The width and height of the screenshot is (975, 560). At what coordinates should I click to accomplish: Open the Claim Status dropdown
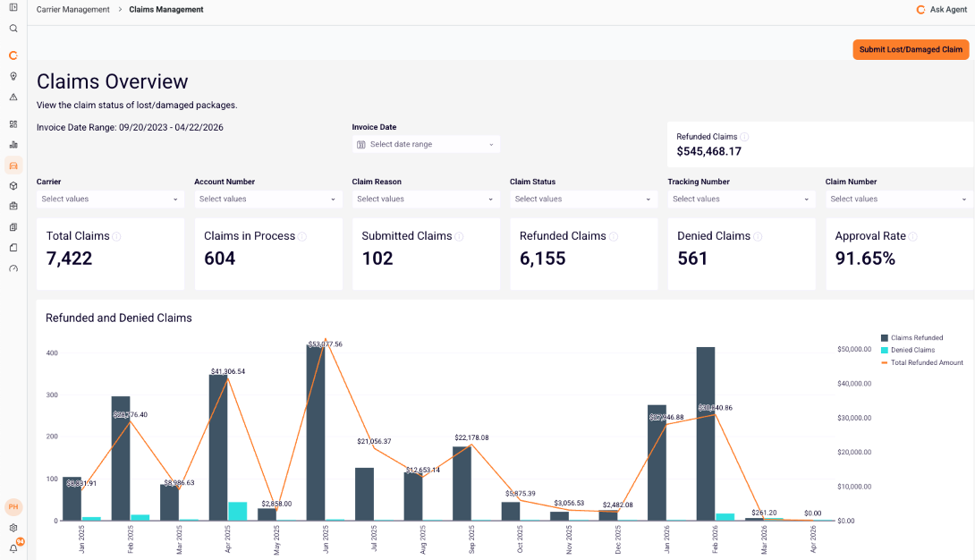click(583, 199)
